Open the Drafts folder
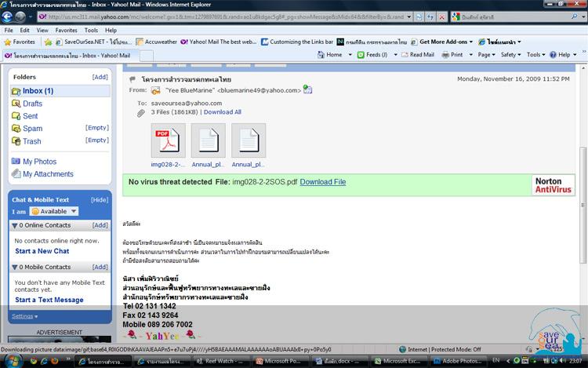This screenshot has height=368, width=588. coord(32,104)
